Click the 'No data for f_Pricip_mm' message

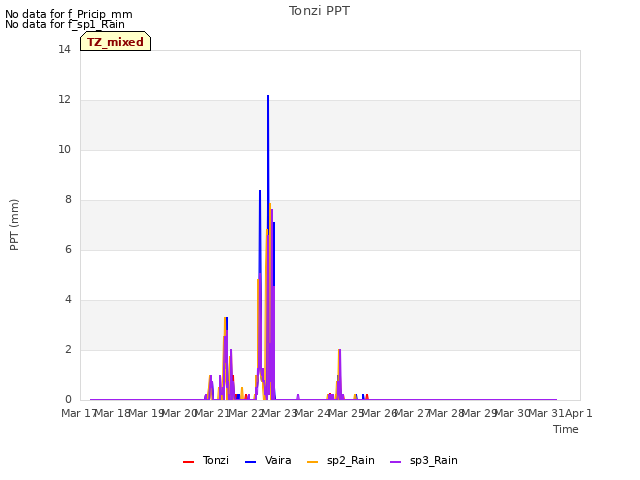pos(69,14)
